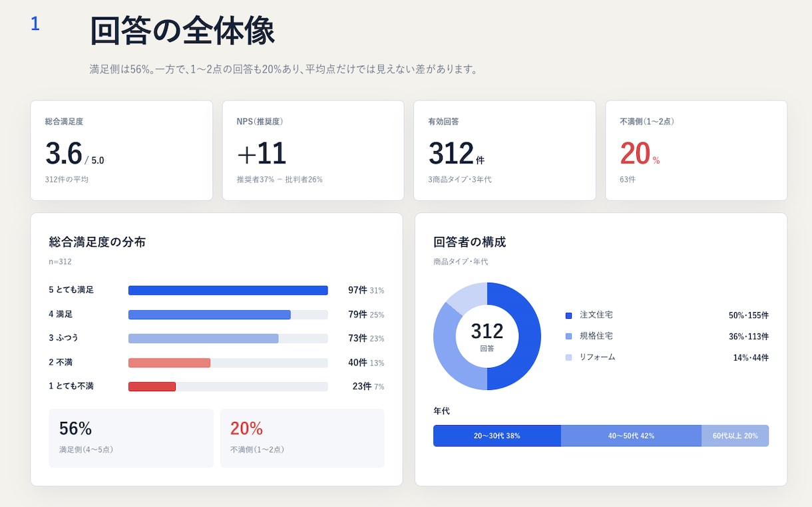Select the 3 ふつう bar

203,339
